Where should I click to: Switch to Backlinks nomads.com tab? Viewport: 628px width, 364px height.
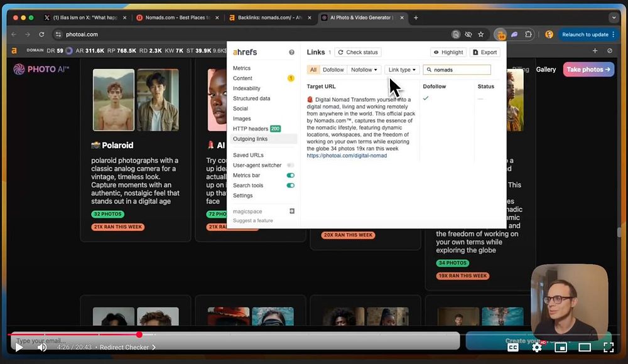click(x=270, y=18)
